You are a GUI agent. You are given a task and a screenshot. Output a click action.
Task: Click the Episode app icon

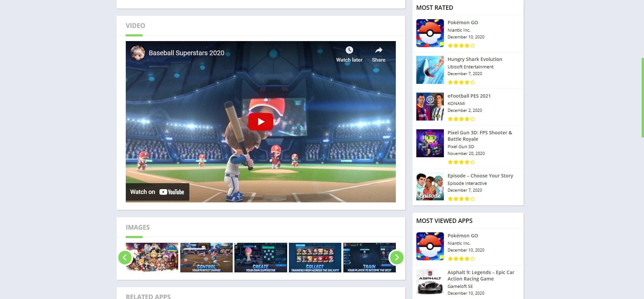click(430, 186)
